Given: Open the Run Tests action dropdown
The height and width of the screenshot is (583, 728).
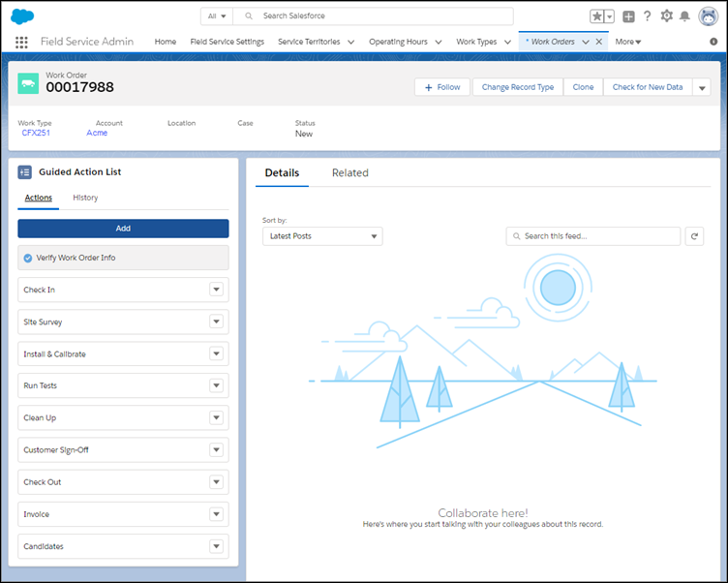Looking at the screenshot, I should [x=216, y=385].
